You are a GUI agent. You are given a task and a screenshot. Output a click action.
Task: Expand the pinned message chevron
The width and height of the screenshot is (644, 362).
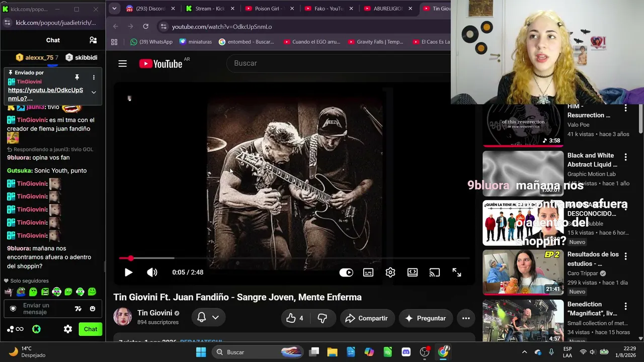[x=94, y=93]
